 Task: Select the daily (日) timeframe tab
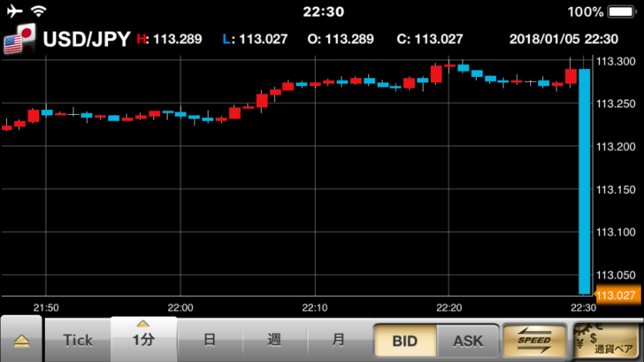coord(210,340)
